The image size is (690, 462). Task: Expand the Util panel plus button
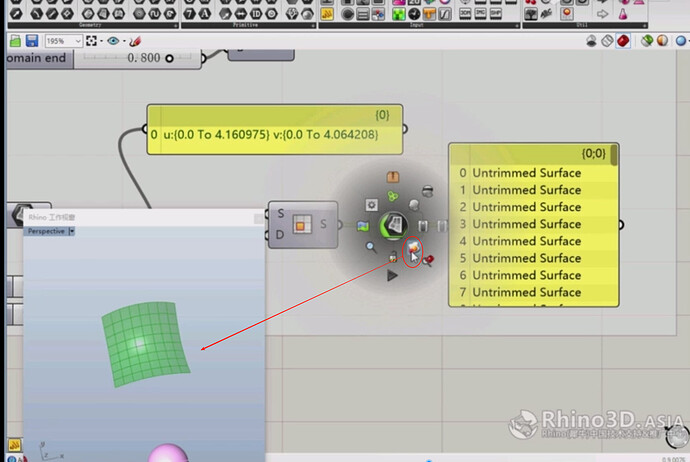[x=645, y=26]
